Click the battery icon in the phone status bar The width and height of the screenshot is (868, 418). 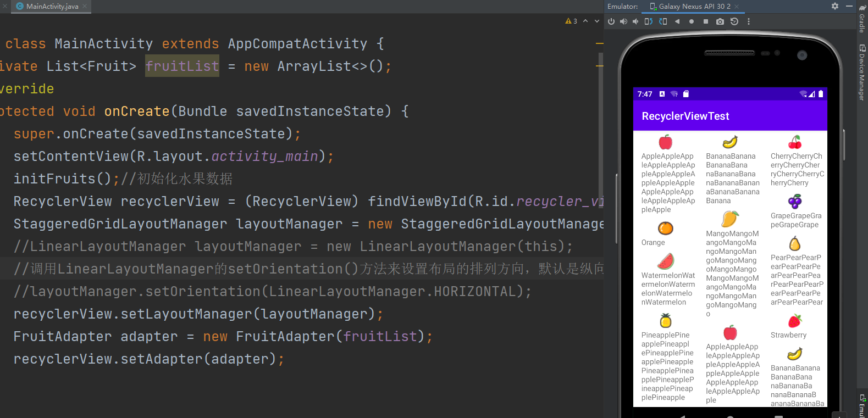821,94
